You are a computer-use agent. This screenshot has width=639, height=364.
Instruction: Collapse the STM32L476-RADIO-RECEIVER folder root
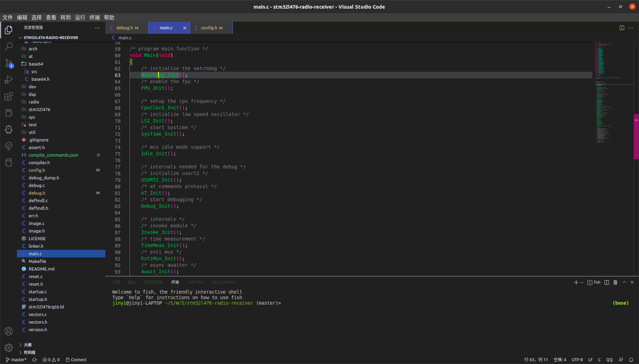20,38
